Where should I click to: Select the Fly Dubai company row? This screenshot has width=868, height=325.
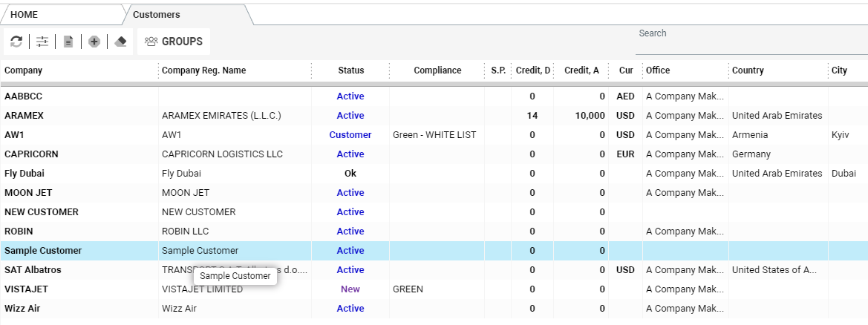tap(25, 174)
